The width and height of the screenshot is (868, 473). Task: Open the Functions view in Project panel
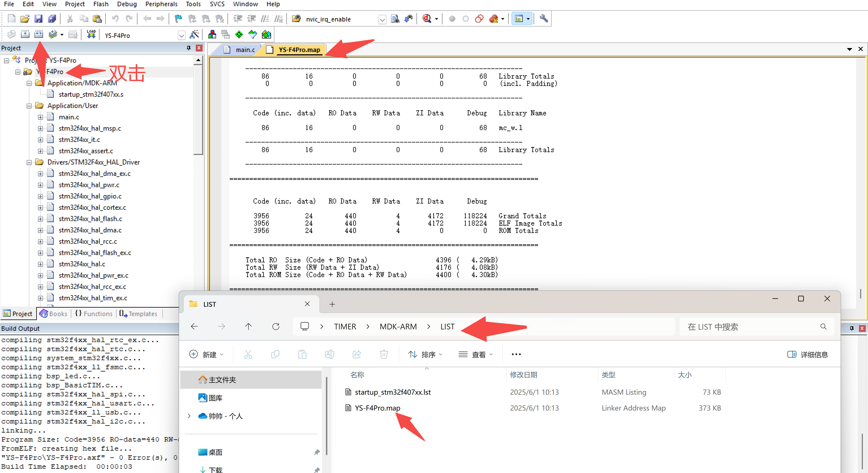tap(97, 314)
